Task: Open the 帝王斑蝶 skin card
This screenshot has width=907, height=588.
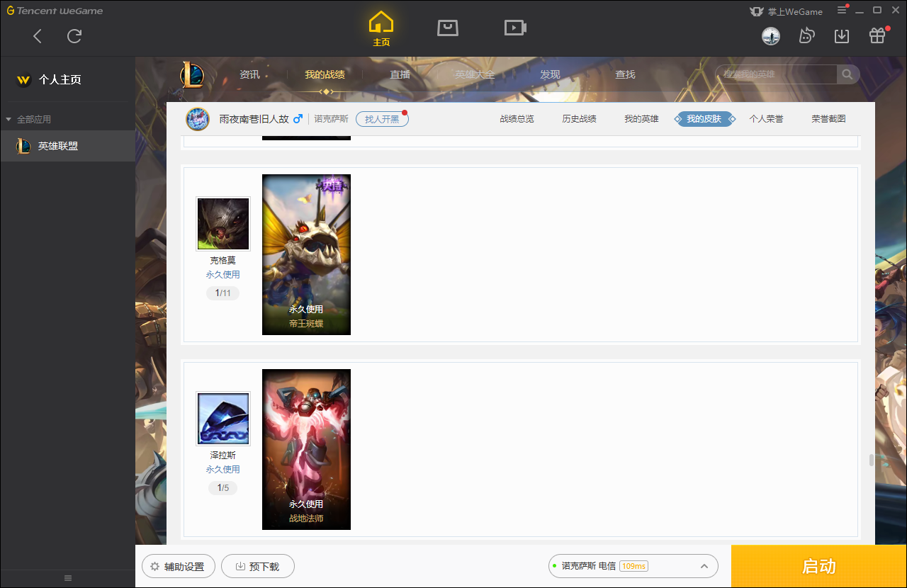Action: tap(306, 254)
